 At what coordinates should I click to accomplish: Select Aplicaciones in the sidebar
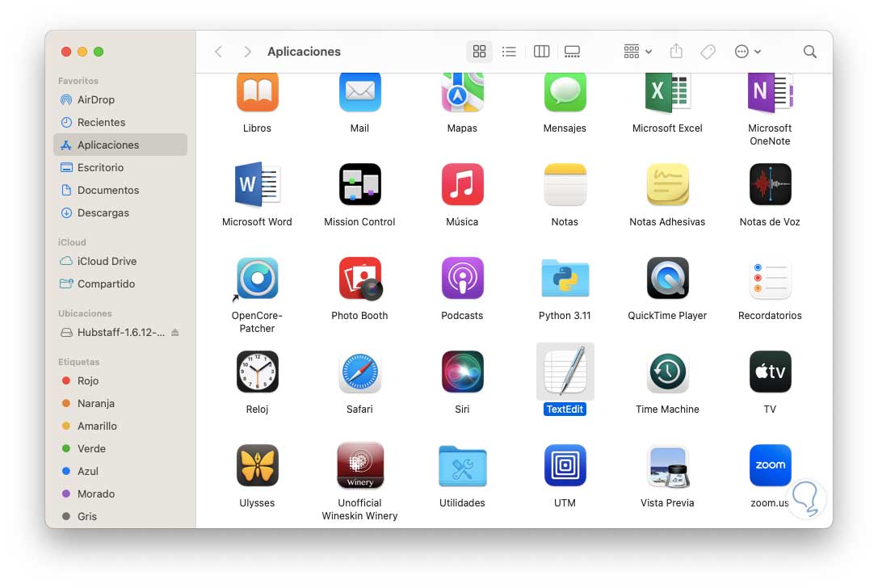pyautogui.click(x=120, y=145)
